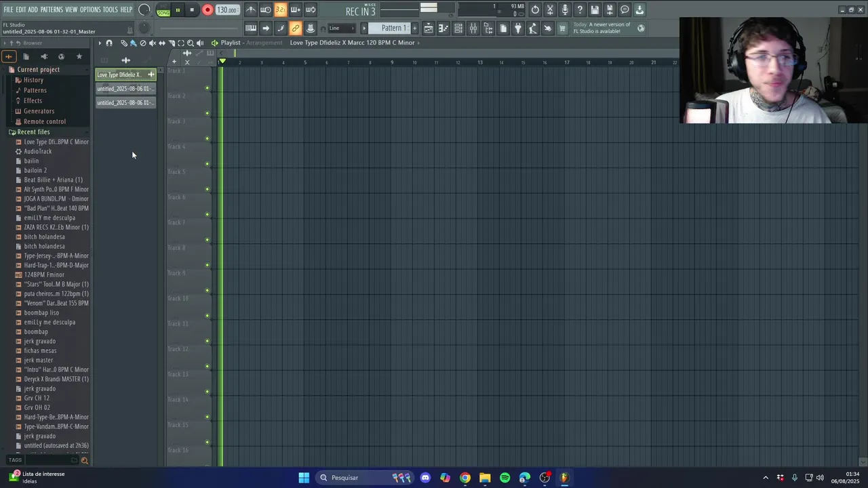Click the microphone one-click recording icon

(x=565, y=9)
